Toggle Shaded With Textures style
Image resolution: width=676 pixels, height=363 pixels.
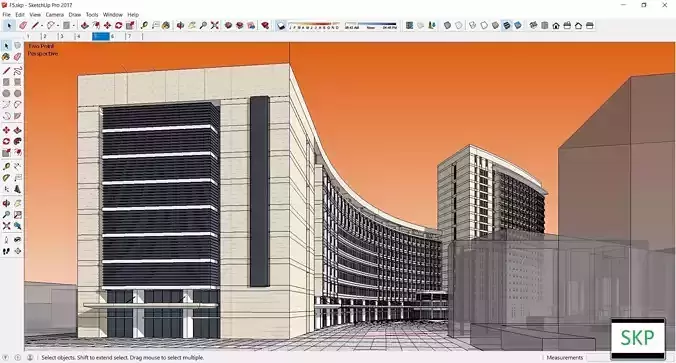pyautogui.click(x=507, y=25)
